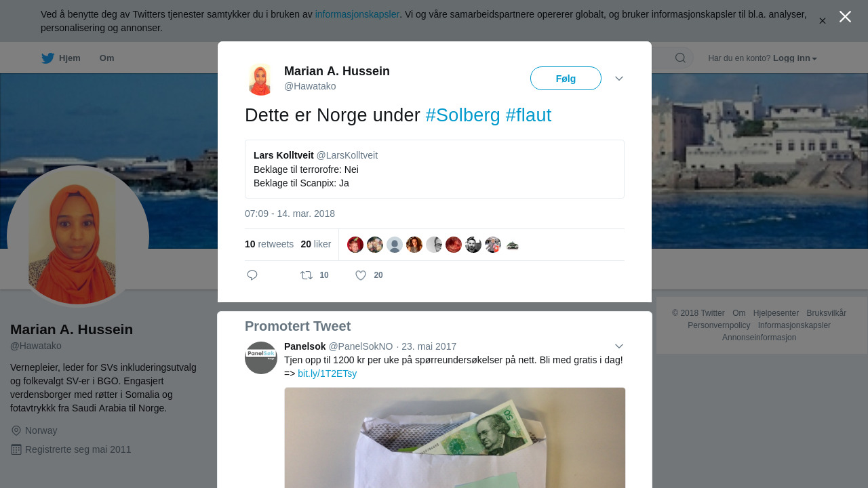Dismiss the cookie notice small X
The height and width of the screenshot is (488, 868).
[x=823, y=21]
